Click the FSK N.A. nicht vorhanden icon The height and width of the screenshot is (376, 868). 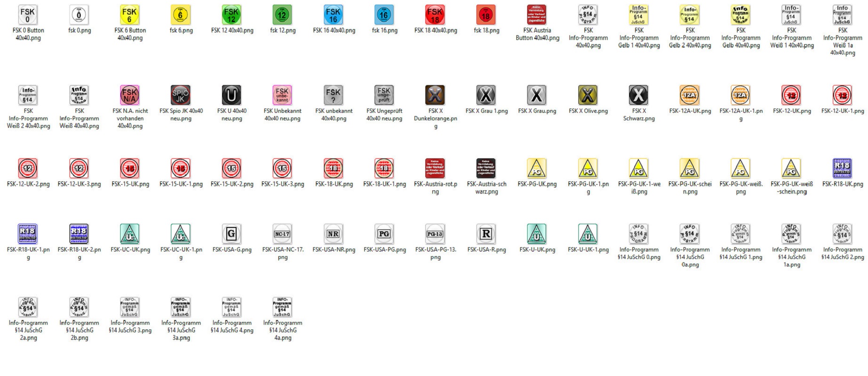pyautogui.click(x=130, y=95)
